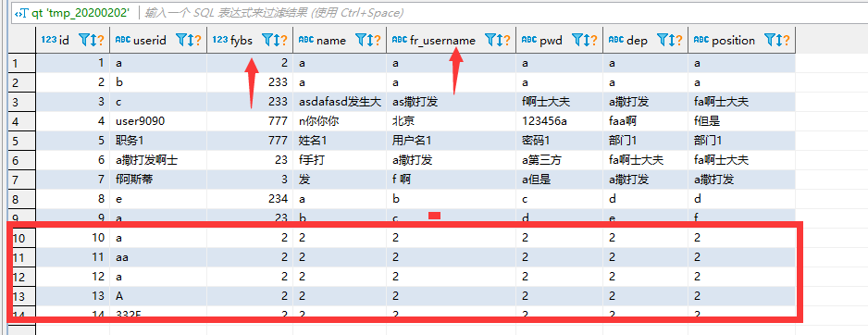Click the id cell '10'

pos(73,238)
